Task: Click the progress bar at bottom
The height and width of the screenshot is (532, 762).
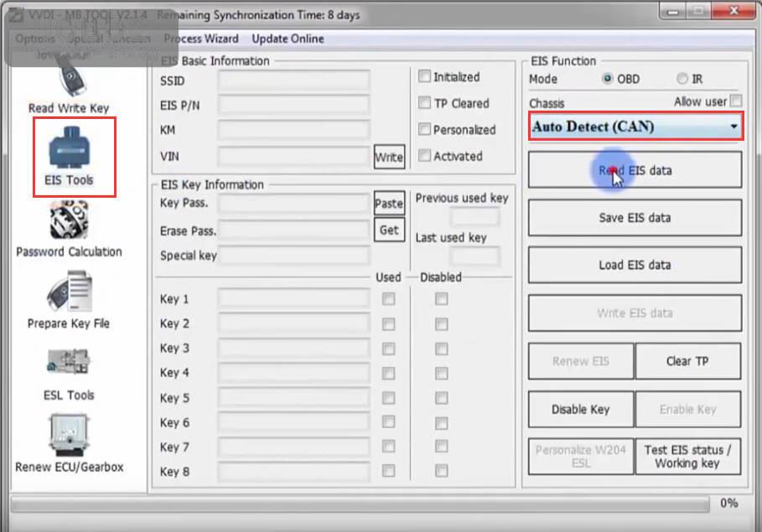Action: 360,504
